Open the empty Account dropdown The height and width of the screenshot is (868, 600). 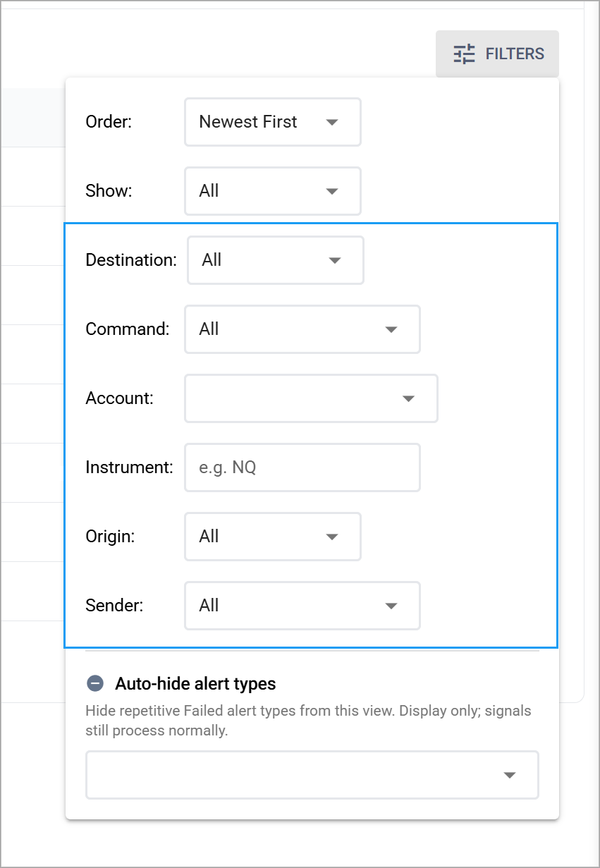pyautogui.click(x=311, y=398)
